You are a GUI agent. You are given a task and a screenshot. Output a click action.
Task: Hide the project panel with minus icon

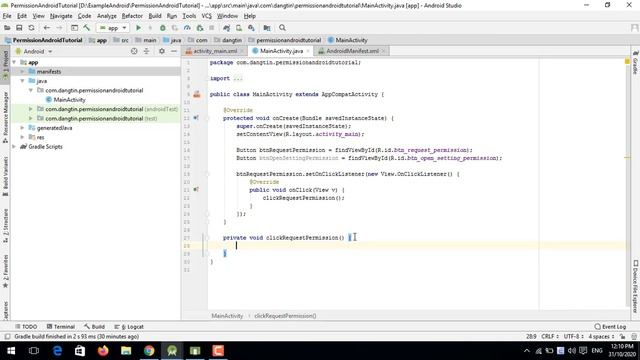174,51
